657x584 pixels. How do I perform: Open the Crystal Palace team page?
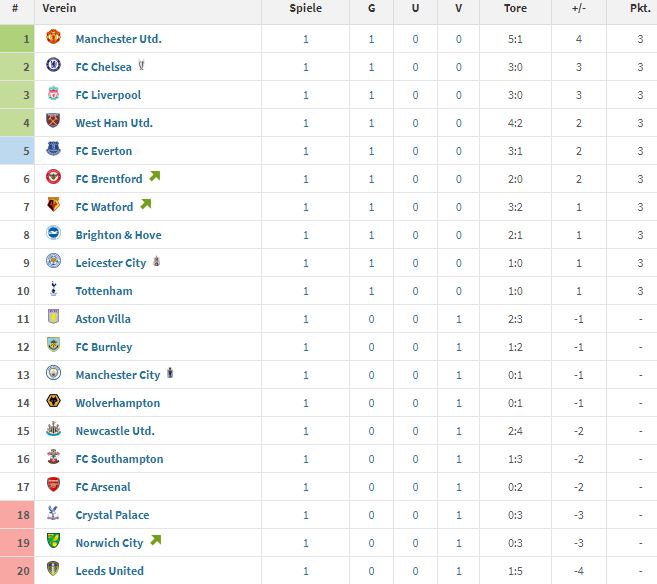[x=112, y=515]
